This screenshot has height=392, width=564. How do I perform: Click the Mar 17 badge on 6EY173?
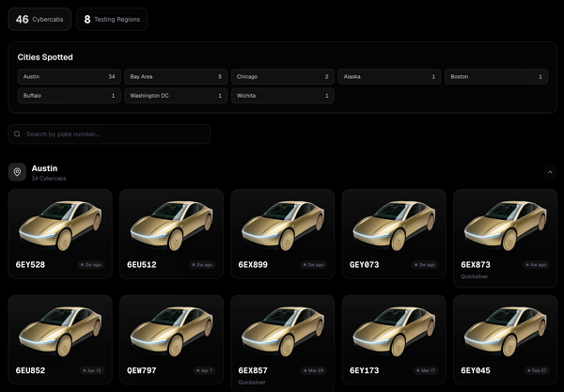[x=426, y=370]
